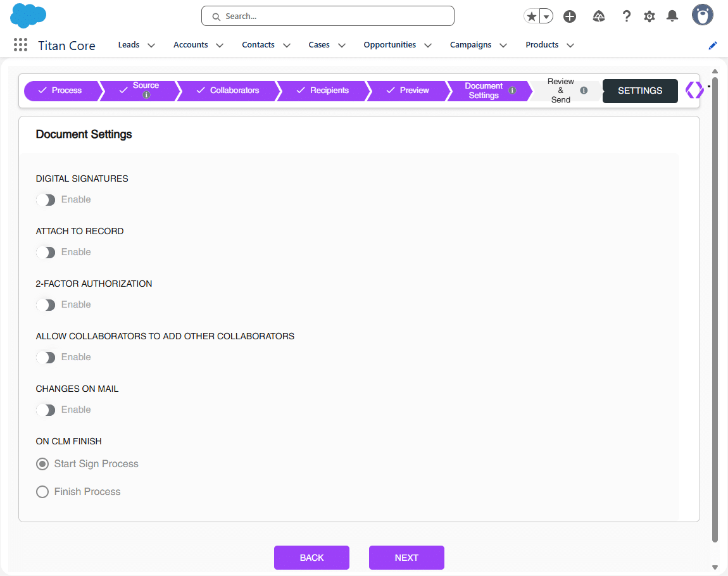This screenshot has height=576, width=728.
Task: Open the Help menu
Action: pos(626,16)
